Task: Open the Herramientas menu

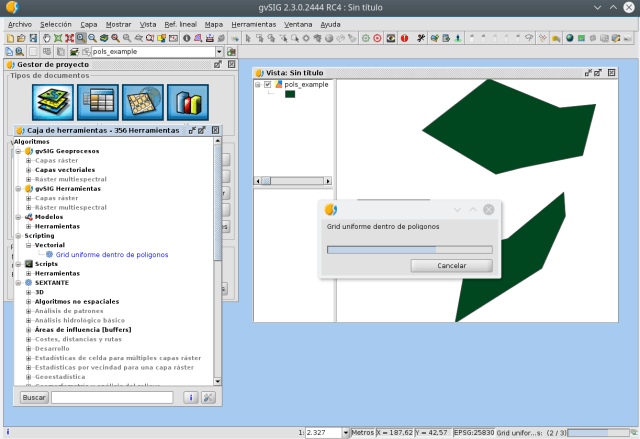Action: (x=252, y=23)
